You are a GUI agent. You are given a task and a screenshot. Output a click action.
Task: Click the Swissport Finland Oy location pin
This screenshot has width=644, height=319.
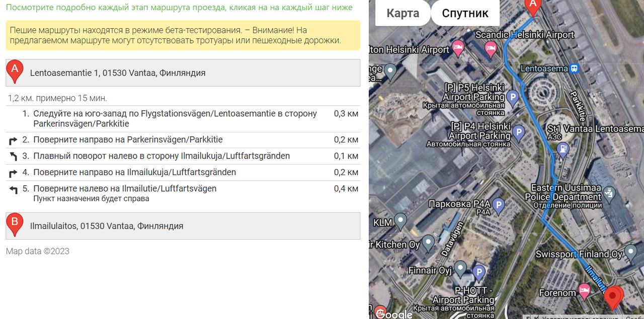pos(630,253)
